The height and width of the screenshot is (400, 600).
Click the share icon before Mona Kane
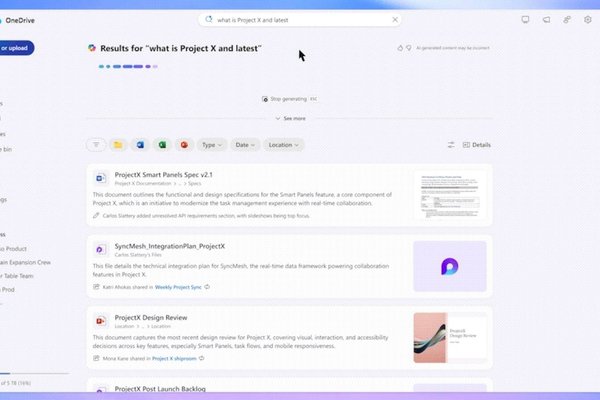click(x=96, y=358)
